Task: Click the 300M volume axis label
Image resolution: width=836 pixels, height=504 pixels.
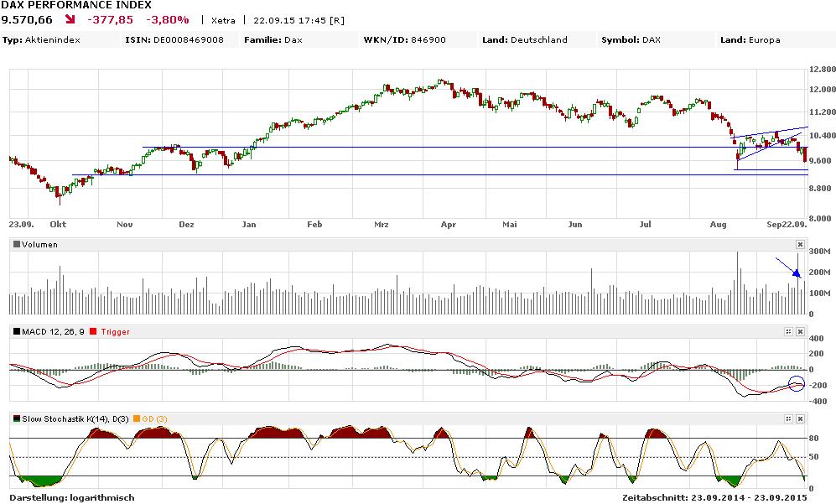Action: [819, 252]
